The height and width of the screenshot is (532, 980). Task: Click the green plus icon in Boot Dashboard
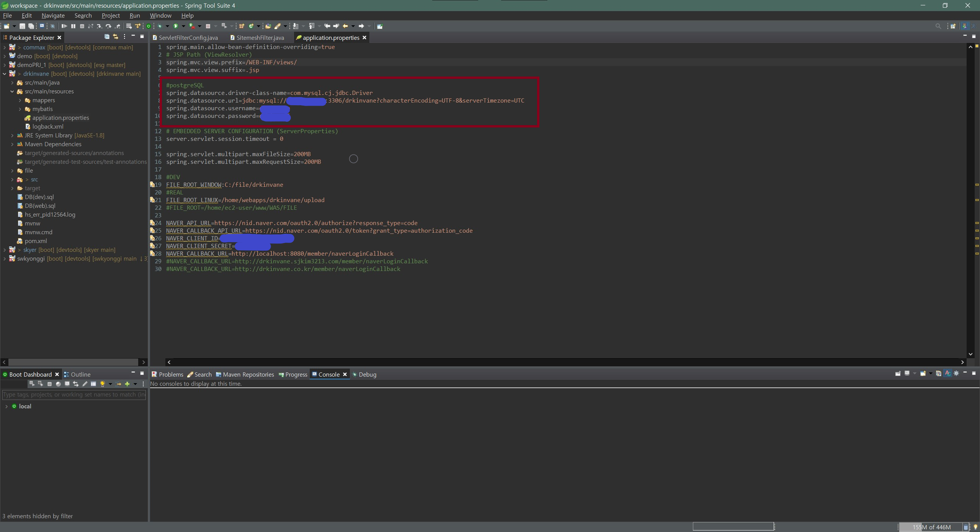point(127,384)
